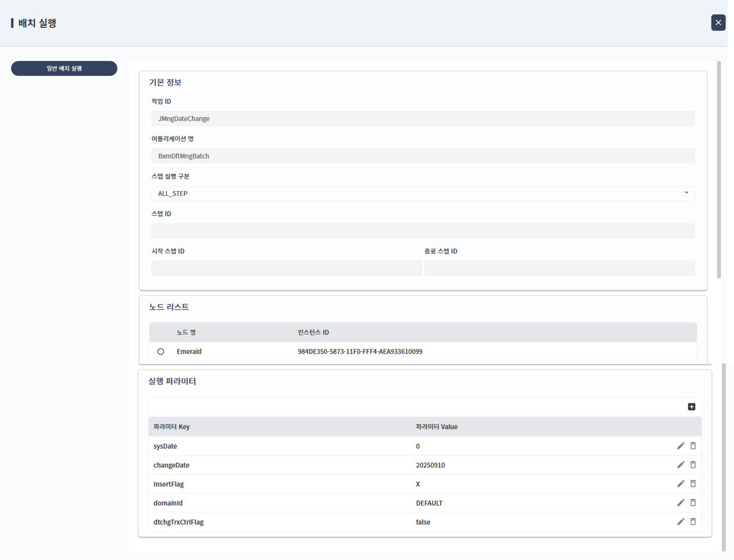This screenshot has width=734, height=560.
Task: Open the ALL_STEP step execution dropdown
Action: tap(423, 194)
